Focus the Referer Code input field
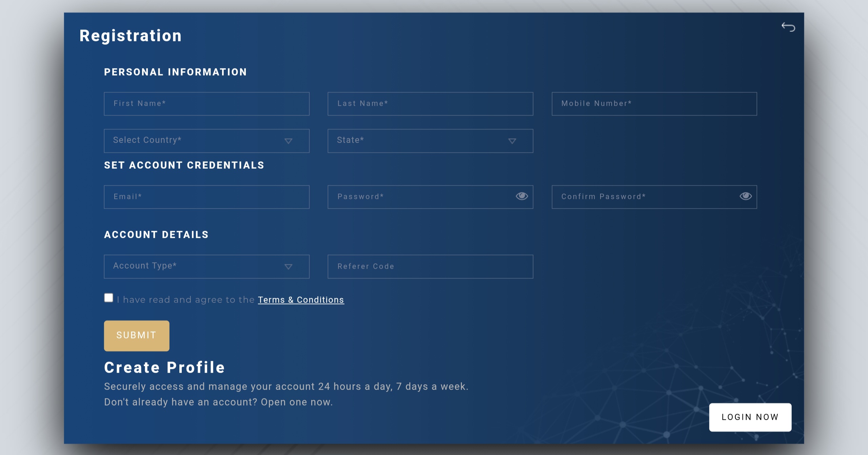Image resolution: width=868 pixels, height=455 pixels. [x=430, y=267]
